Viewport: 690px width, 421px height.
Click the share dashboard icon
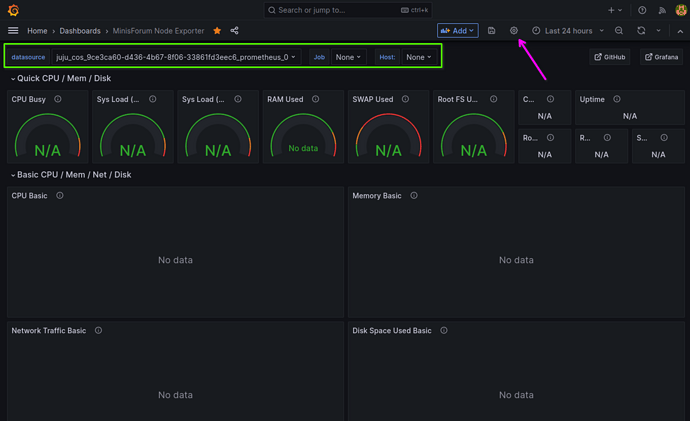[235, 30]
